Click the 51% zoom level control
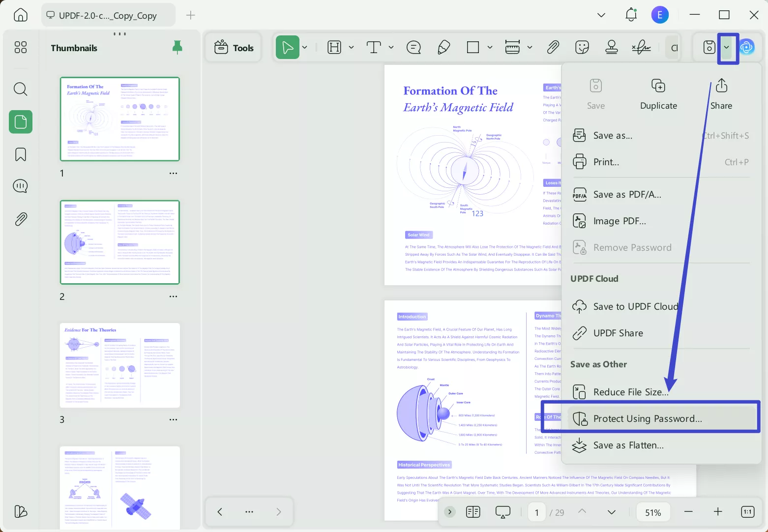 [653, 511]
